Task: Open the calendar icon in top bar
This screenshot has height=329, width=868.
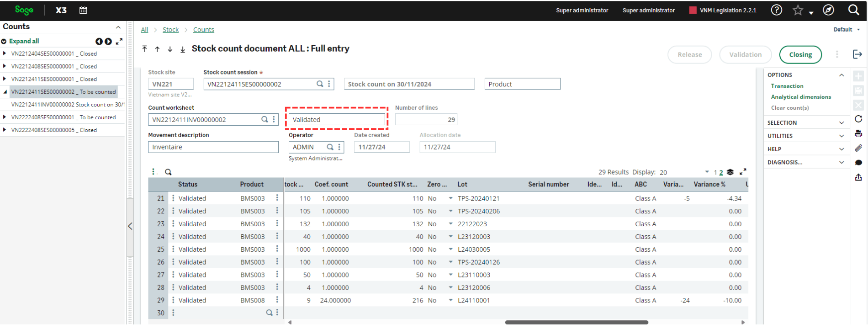Action: pyautogui.click(x=83, y=10)
